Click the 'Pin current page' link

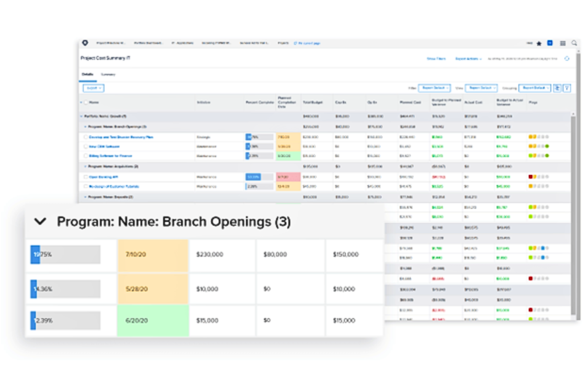[309, 43]
